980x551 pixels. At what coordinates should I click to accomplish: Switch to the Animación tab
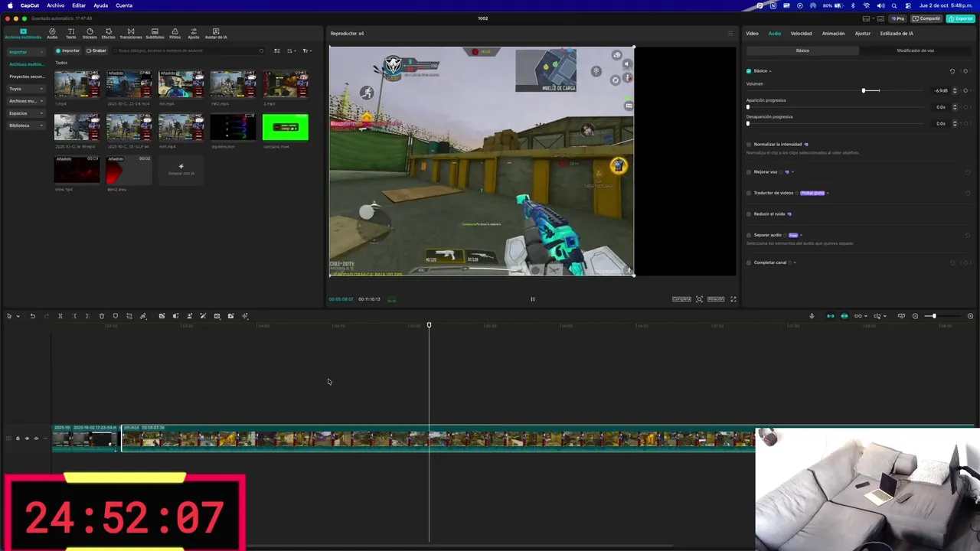tap(833, 34)
